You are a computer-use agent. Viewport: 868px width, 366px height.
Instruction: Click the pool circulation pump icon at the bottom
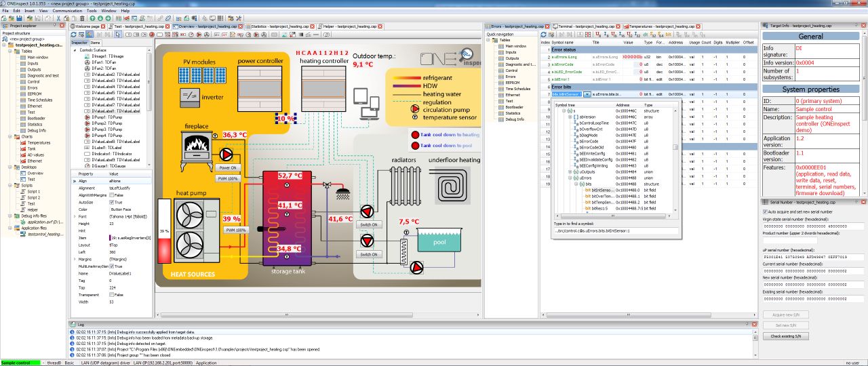[416, 267]
